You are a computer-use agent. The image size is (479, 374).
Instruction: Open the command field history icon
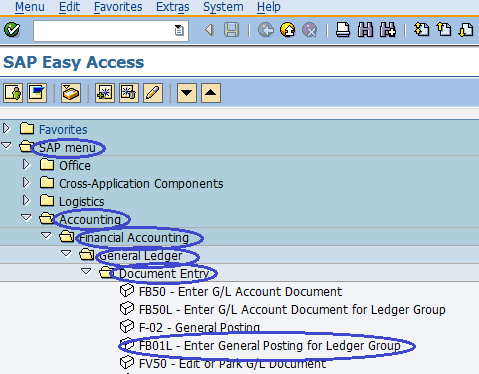click(x=179, y=30)
